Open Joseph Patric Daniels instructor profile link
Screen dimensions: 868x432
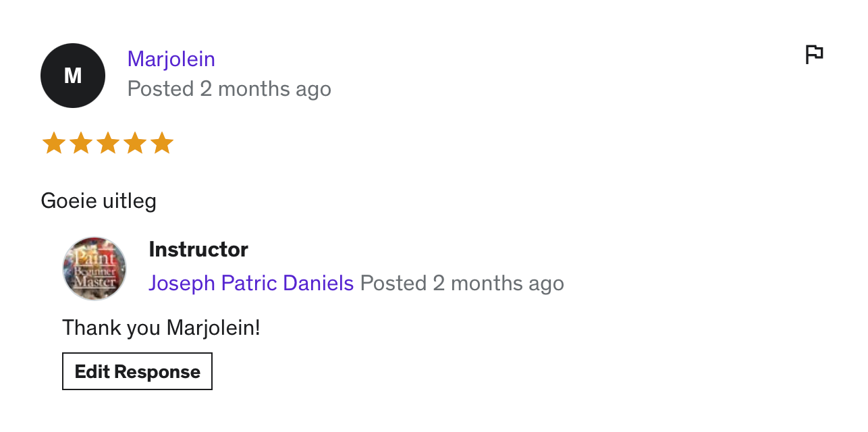[x=251, y=283]
